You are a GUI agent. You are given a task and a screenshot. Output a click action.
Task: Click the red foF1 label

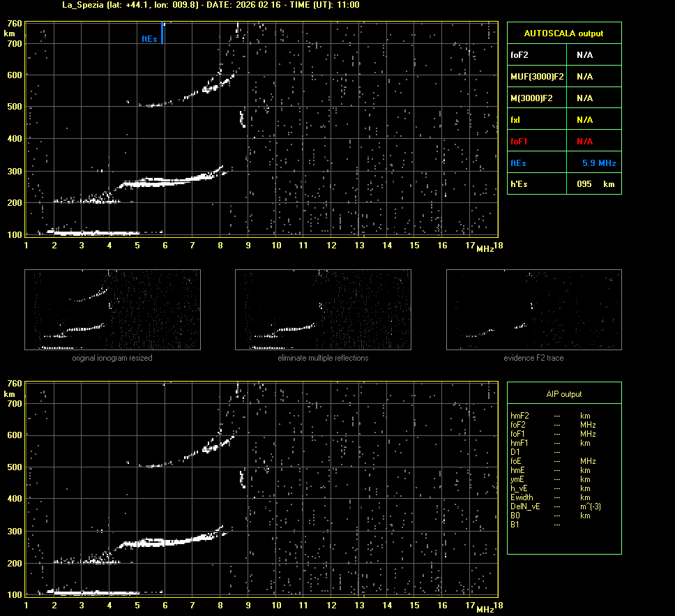pos(518,142)
